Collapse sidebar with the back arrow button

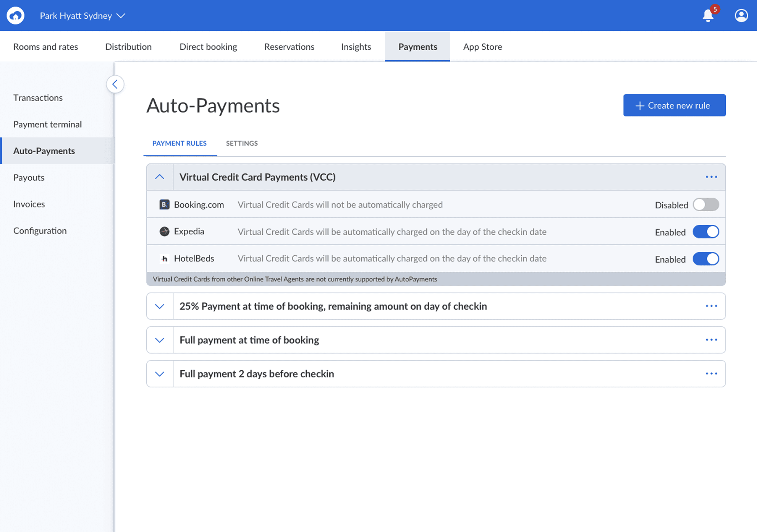coord(115,85)
